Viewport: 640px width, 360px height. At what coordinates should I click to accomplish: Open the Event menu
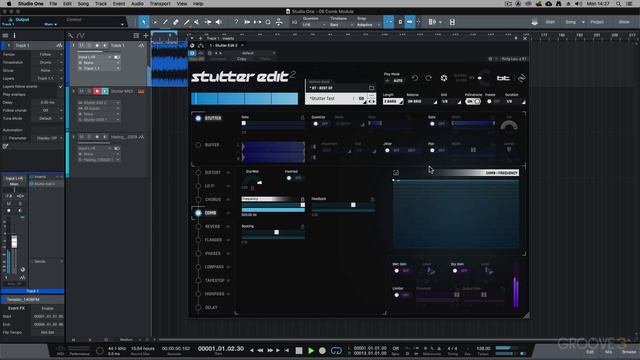tap(119, 4)
